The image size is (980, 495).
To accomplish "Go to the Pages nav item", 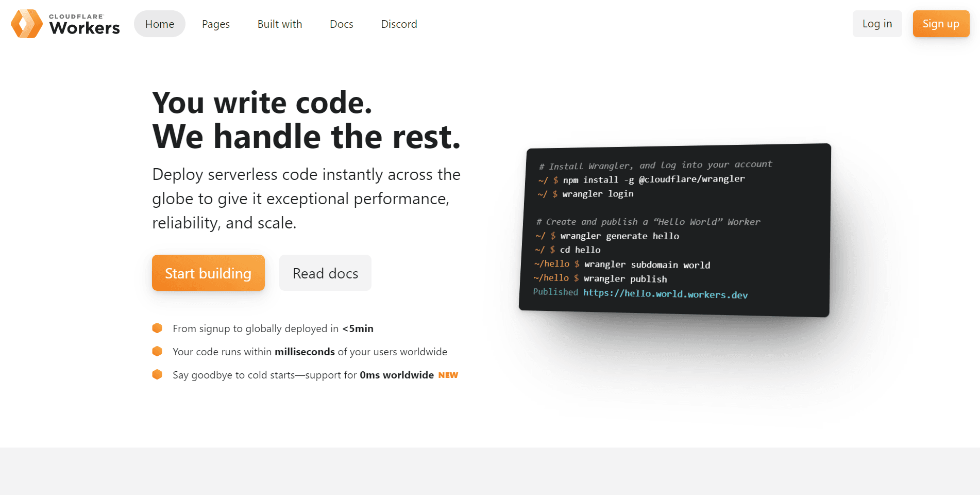I will coord(215,24).
